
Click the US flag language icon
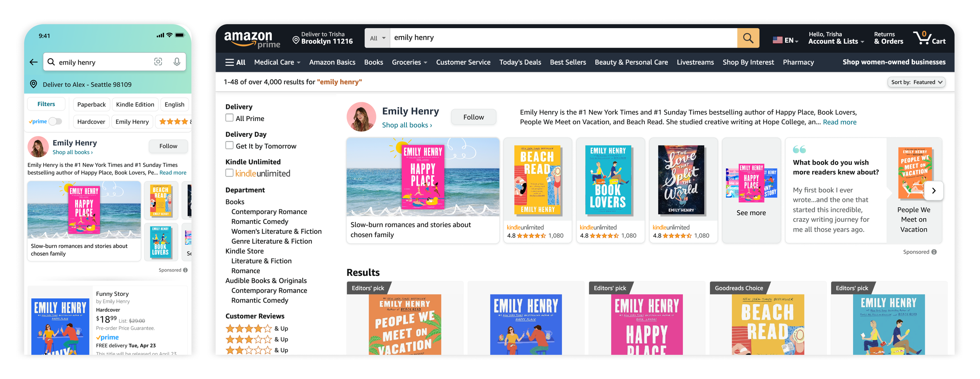[x=777, y=40]
